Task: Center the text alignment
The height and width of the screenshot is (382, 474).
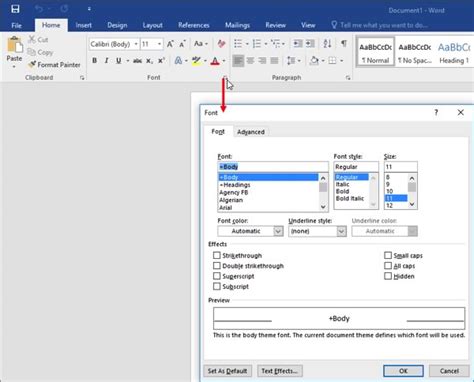Action: 250,61
